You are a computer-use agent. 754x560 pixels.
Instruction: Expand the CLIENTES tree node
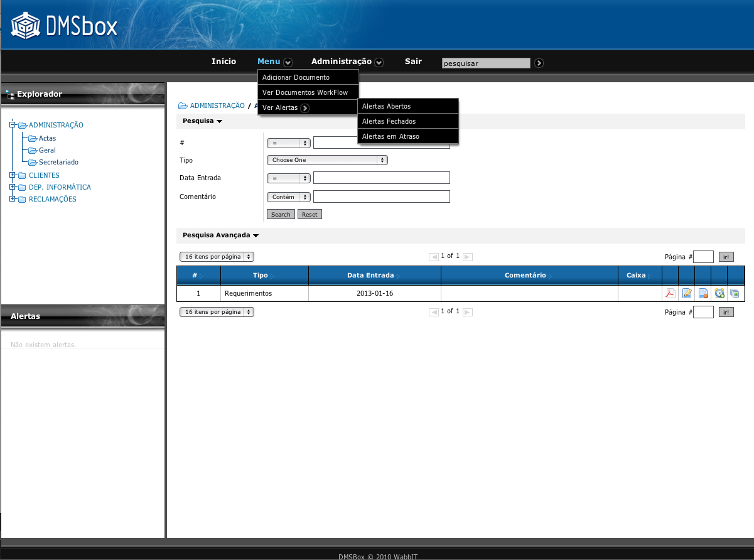tap(12, 175)
